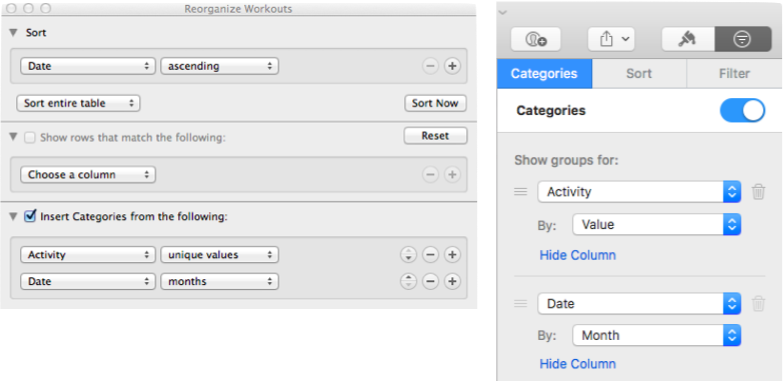Switch to the Filter tab
The width and height of the screenshot is (783, 381).
coord(734,73)
